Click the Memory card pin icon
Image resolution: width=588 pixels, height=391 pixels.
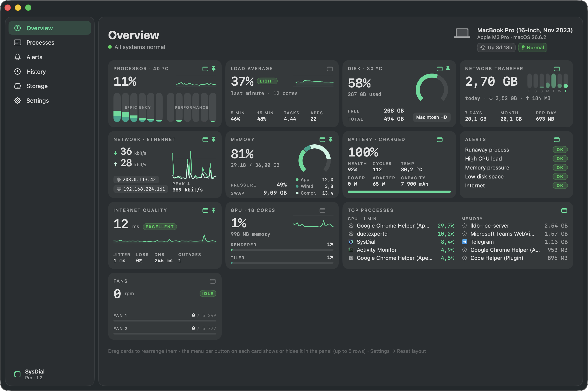click(x=331, y=139)
